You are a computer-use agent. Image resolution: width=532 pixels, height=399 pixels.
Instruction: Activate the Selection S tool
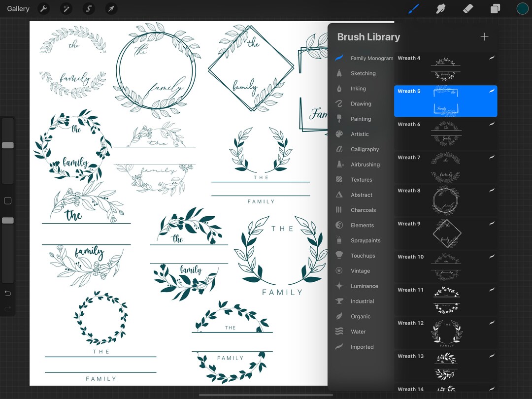pyautogui.click(x=89, y=8)
